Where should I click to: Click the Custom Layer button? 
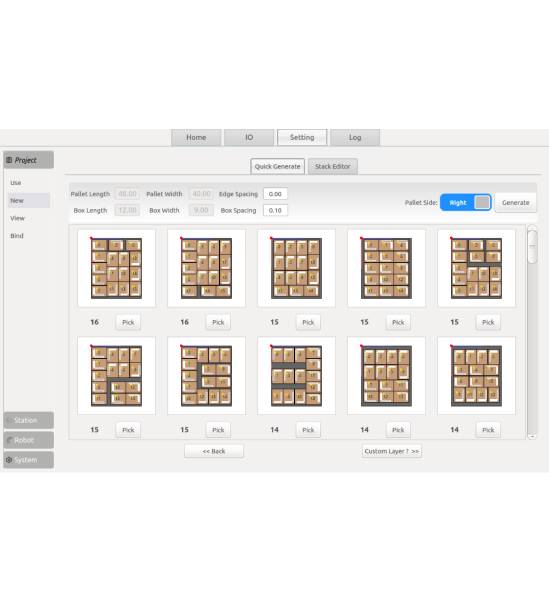(x=392, y=451)
